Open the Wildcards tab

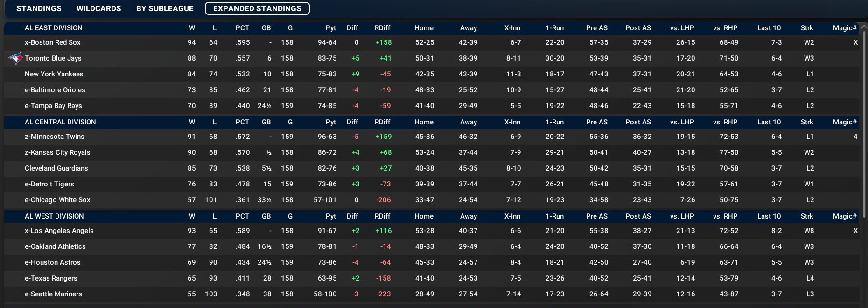coord(98,8)
